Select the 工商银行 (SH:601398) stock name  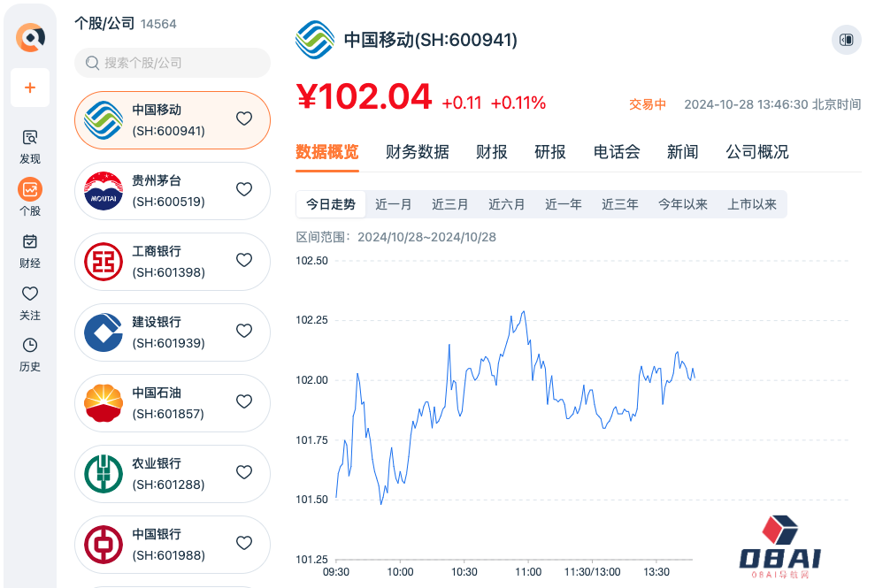coord(168,262)
